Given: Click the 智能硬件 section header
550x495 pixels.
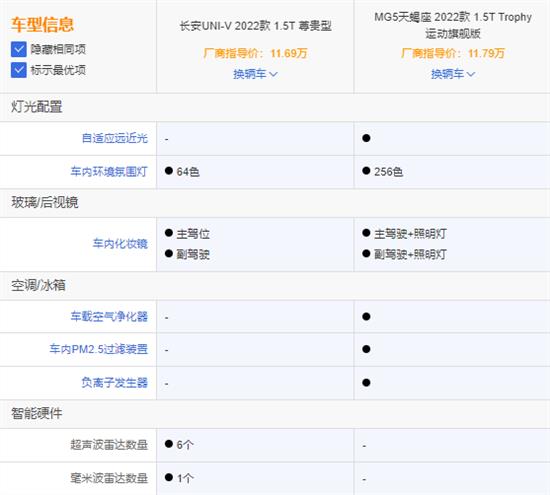Looking at the screenshot, I should coord(36,414).
